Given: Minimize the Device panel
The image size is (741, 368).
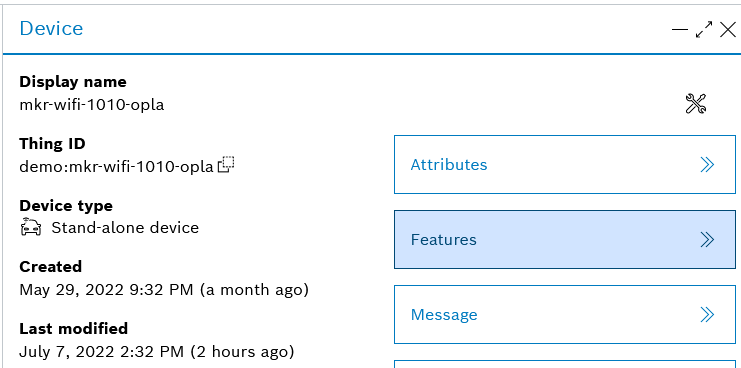Looking at the screenshot, I should [680, 30].
